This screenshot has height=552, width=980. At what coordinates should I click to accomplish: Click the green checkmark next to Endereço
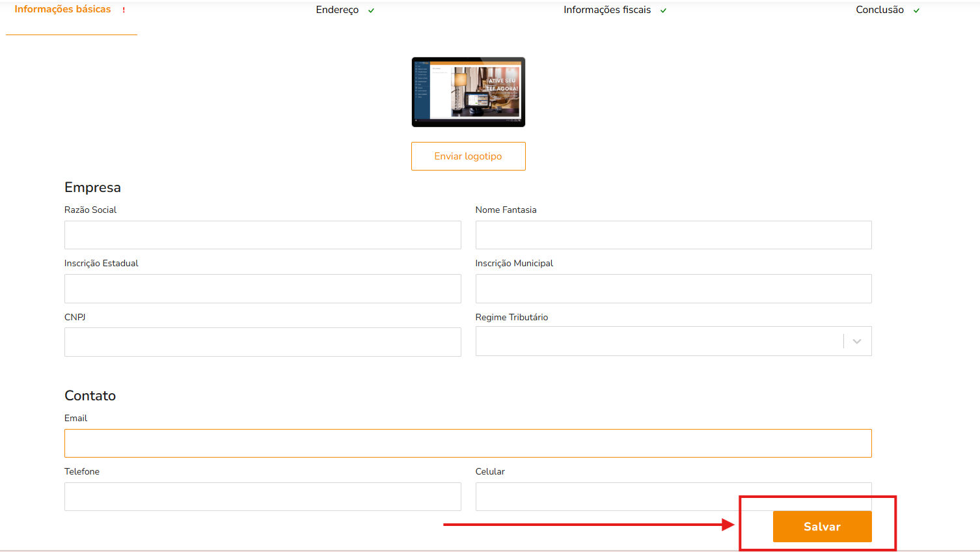(371, 10)
